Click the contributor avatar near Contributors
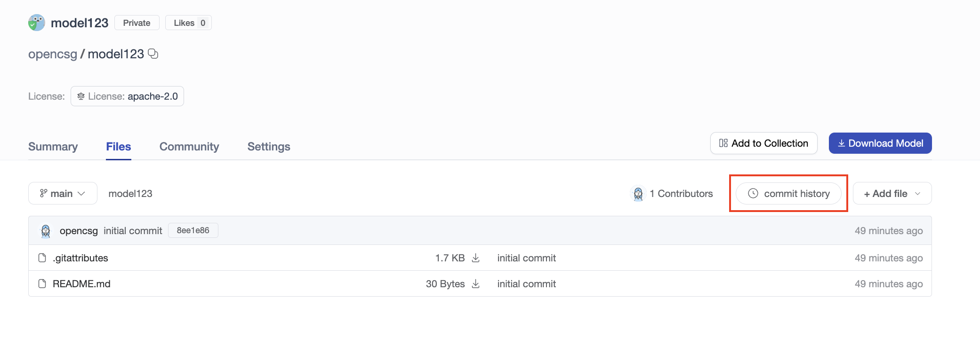 pos(638,194)
